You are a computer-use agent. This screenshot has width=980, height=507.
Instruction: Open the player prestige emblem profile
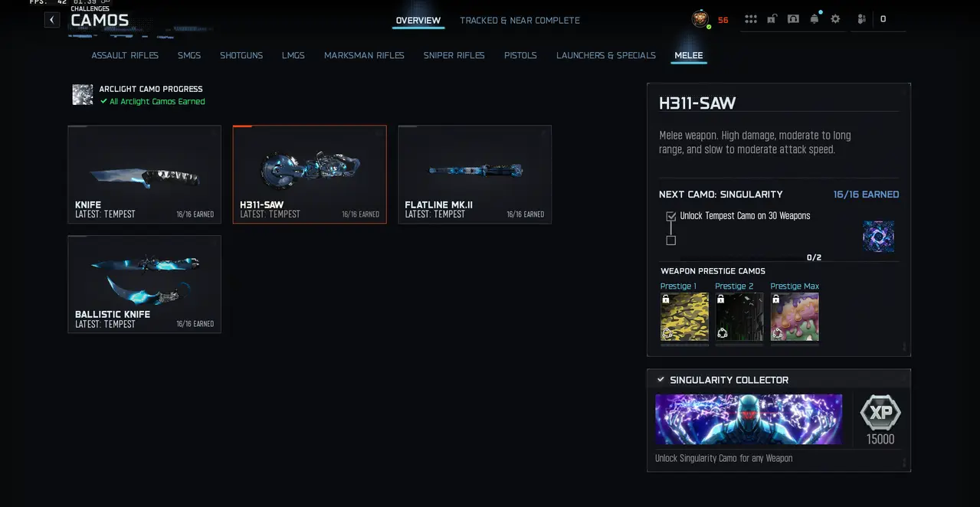click(x=700, y=19)
